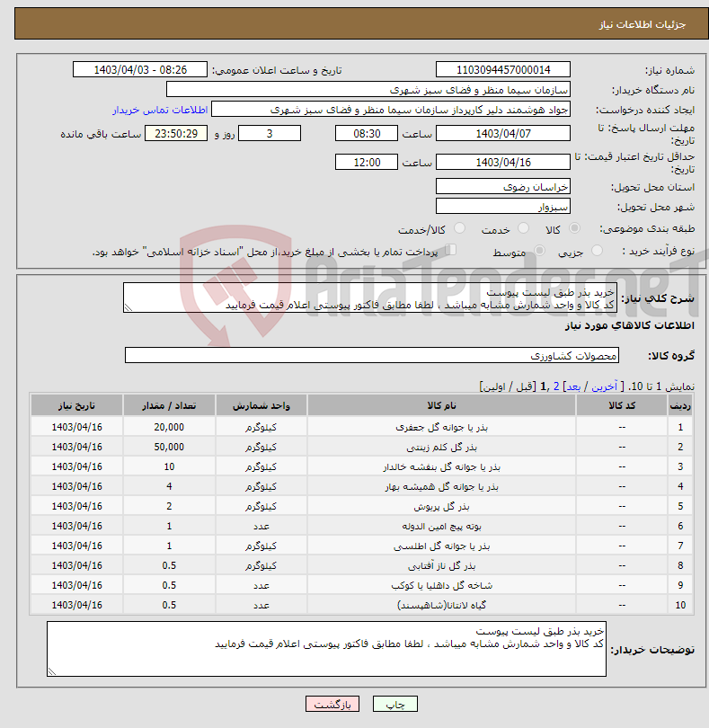Image resolution: width=709 pixels, height=728 pixels.
Task: Click the 08:30 deadline time field
Action: 367,134
